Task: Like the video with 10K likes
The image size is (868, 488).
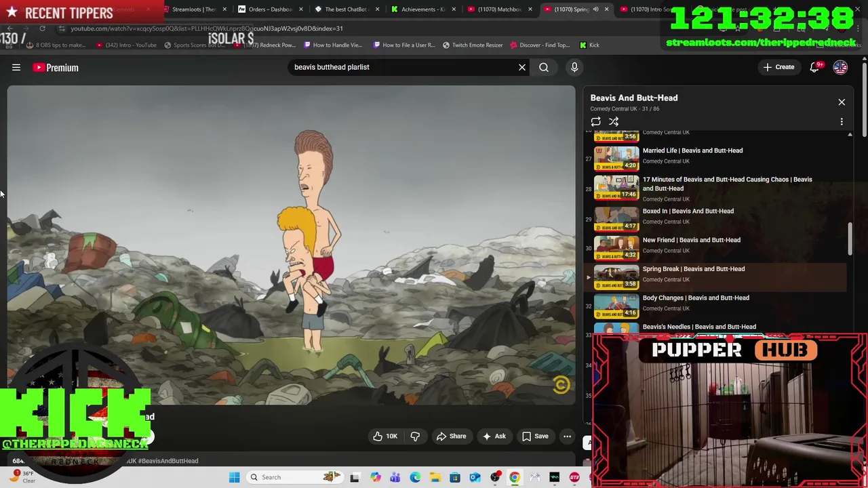Action: click(x=385, y=436)
